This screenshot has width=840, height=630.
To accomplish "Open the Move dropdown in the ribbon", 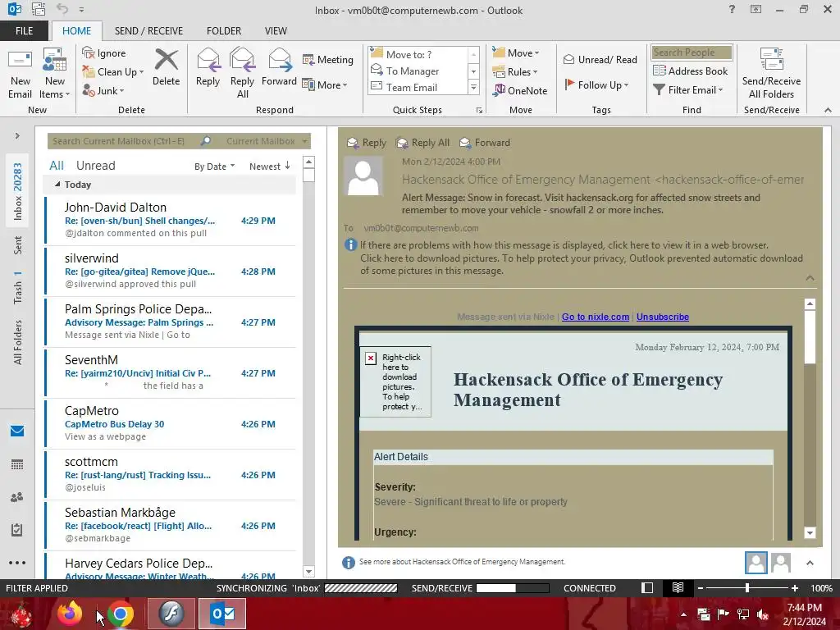I will pos(516,53).
